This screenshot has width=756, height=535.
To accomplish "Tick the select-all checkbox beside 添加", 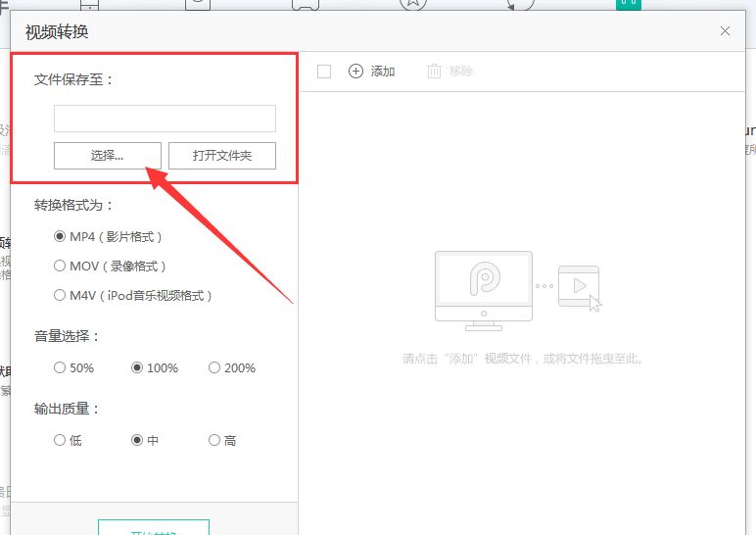I will (x=324, y=72).
